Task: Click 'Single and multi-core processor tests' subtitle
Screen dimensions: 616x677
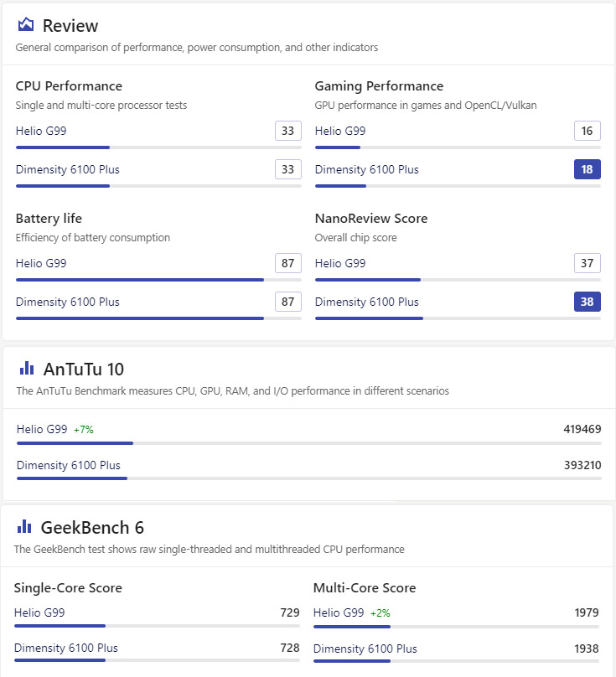Action: 101,106
